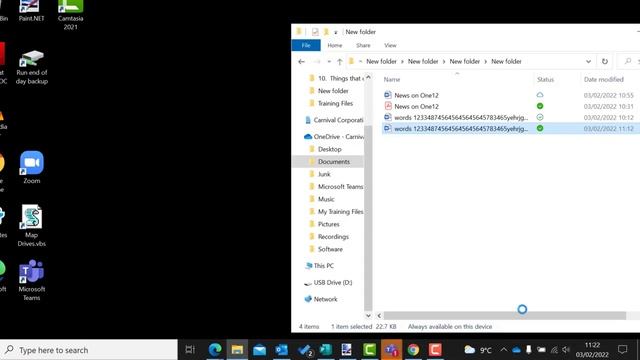Click the cloud status icon of first file
Image resolution: width=640 pixels, height=360 pixels.
[540, 95]
